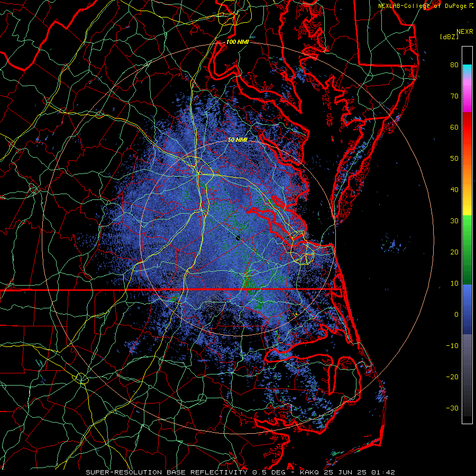Click the black radar site dot at map center

coord(238,237)
